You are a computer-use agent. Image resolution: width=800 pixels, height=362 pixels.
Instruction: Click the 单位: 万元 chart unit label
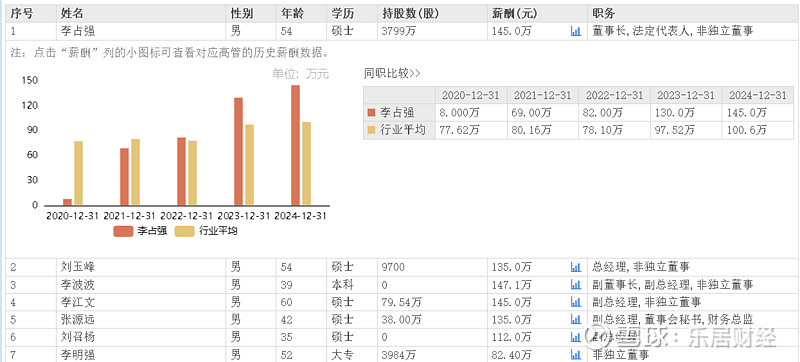[301, 74]
